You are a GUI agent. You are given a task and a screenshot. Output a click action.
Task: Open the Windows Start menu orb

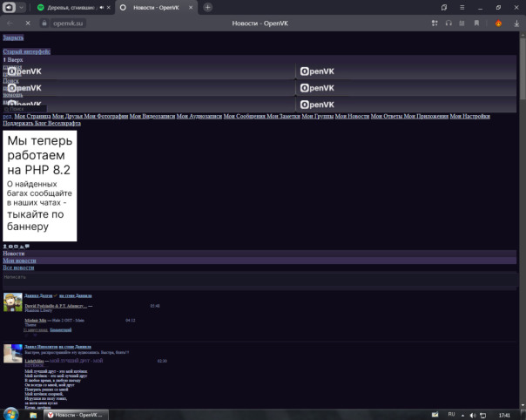[x=10, y=414]
